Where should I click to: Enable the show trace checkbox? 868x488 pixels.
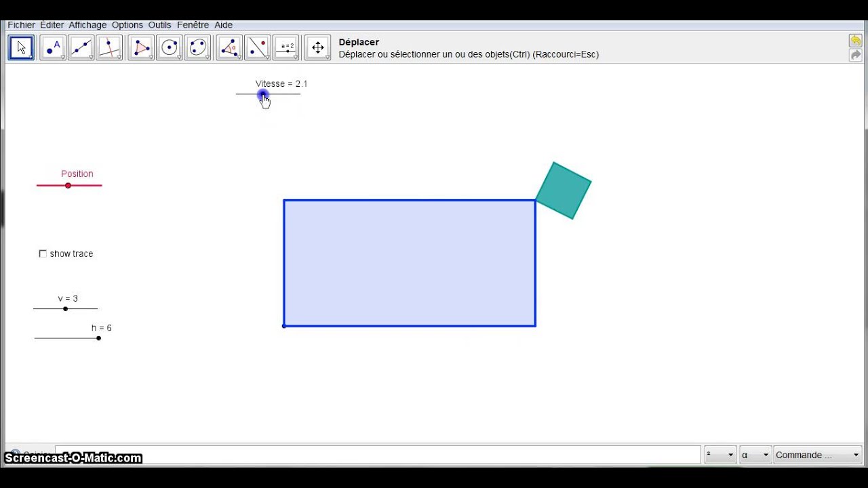point(43,253)
